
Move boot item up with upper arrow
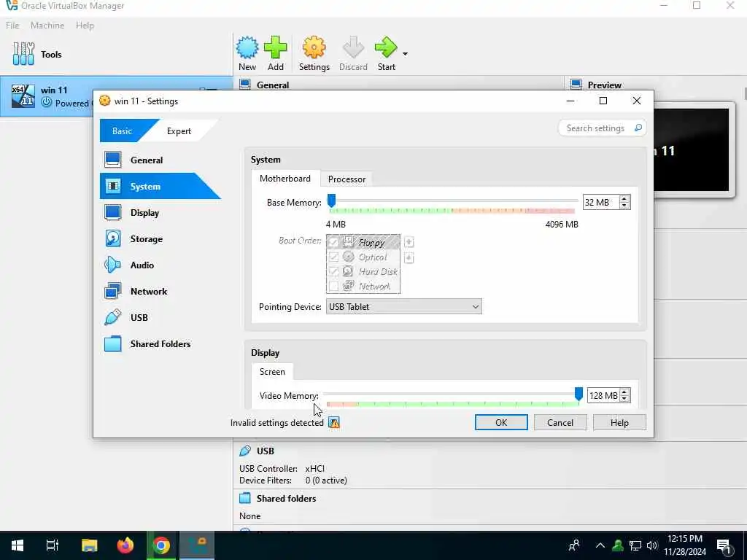tap(409, 242)
